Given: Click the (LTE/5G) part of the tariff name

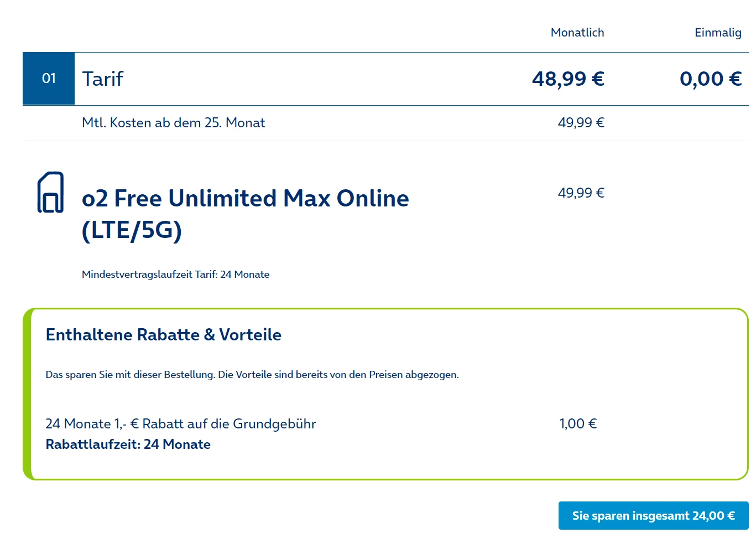Looking at the screenshot, I should pos(132,230).
